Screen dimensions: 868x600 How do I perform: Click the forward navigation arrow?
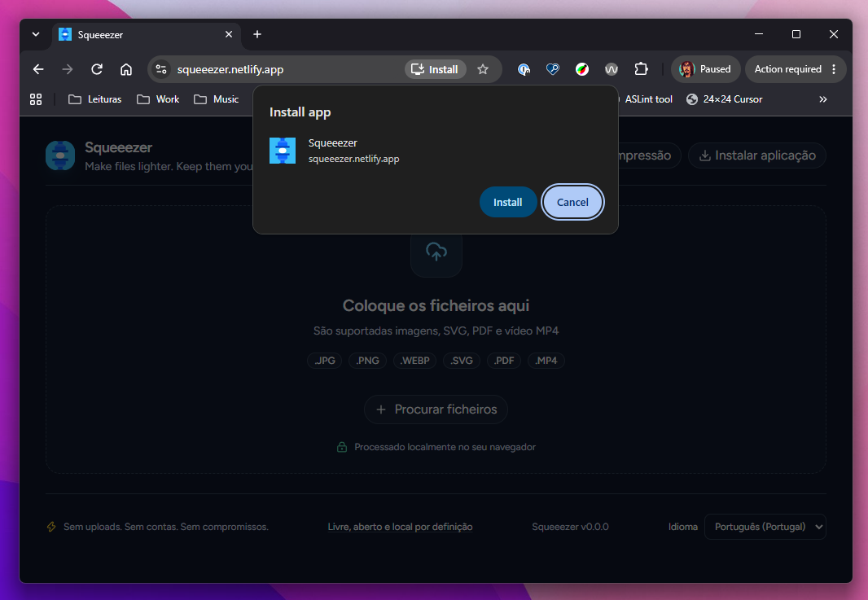pos(68,69)
